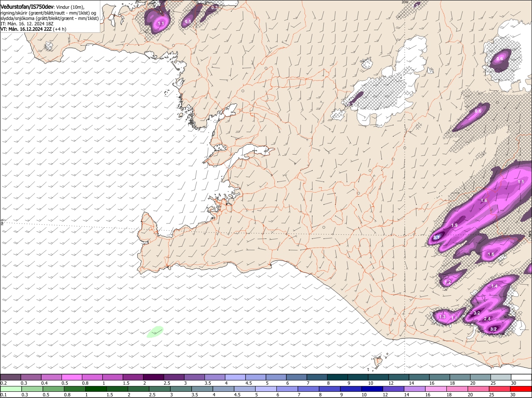Screen dimensions: 532x398
Task: Click the 0.5 snowfall value on the map
Action: tap(188, 22)
